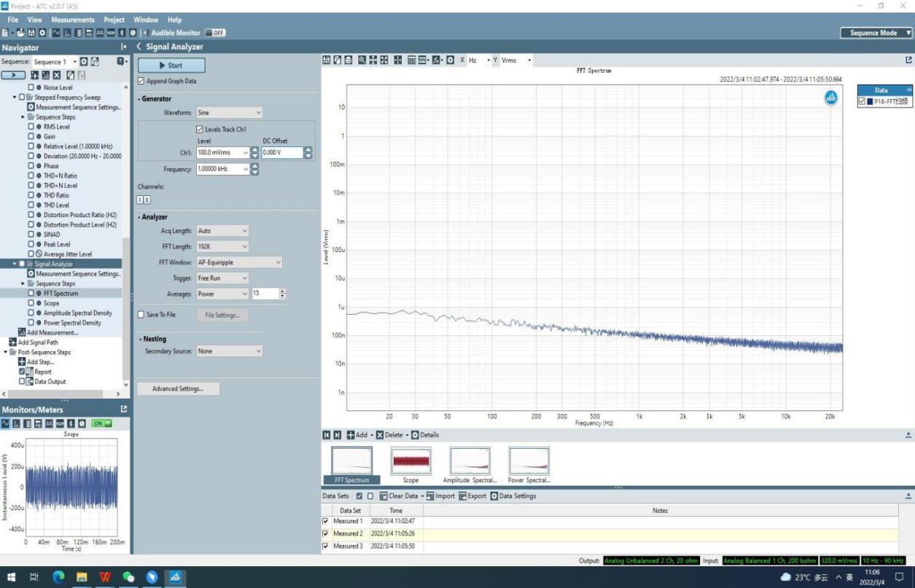Viewport: 915px width, 588px height.
Task: Open the Trigger dropdown
Action: (x=223, y=278)
